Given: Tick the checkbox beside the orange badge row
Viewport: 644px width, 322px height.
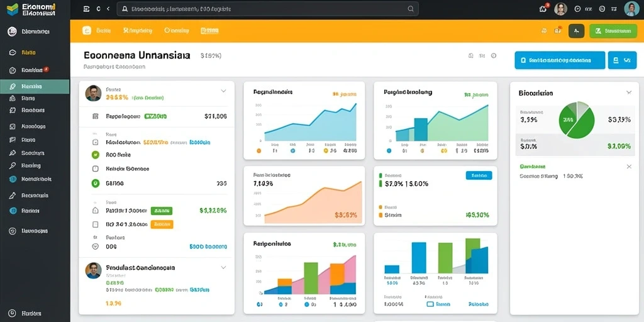Looking at the screenshot, I should coord(96,225).
